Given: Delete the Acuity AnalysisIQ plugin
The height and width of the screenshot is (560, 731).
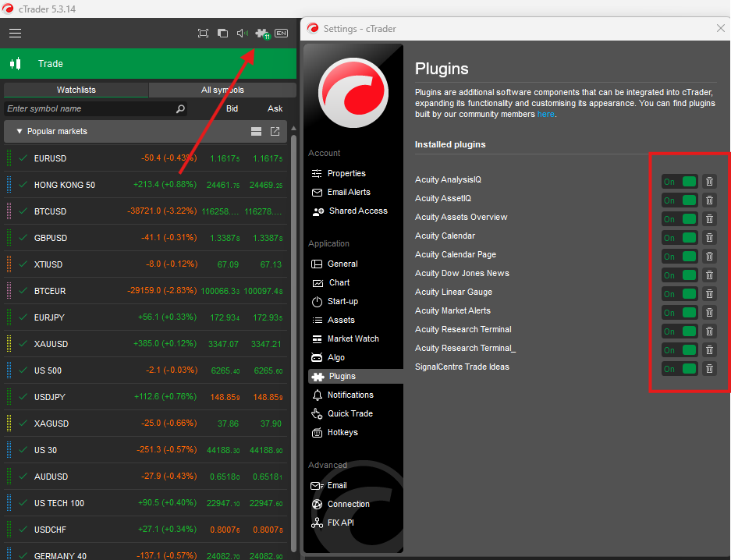Looking at the screenshot, I should tap(709, 181).
